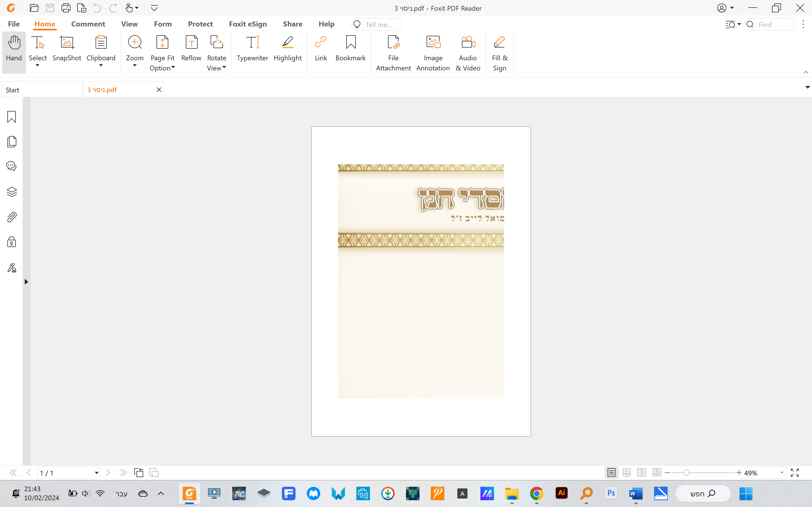Open the zoom percentage dropdown
Viewport: 812px width, 507px height.
point(782,473)
